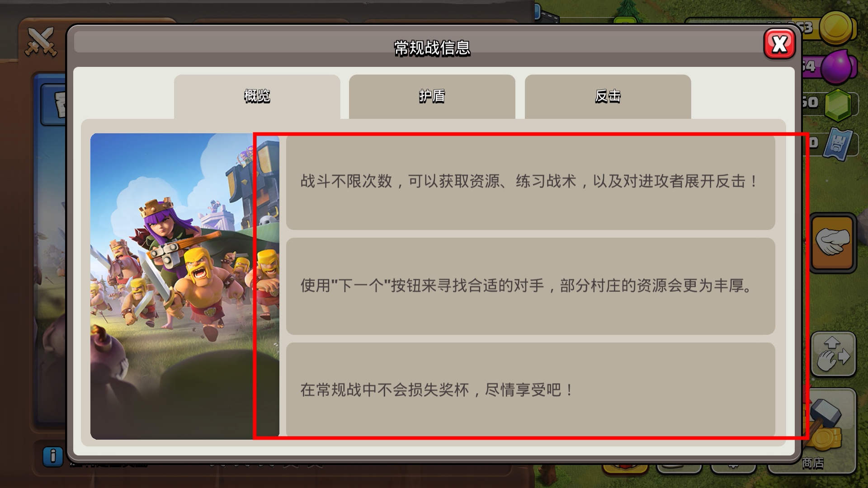
Task: Click the blue castle ticket icon
Action: 838,144
